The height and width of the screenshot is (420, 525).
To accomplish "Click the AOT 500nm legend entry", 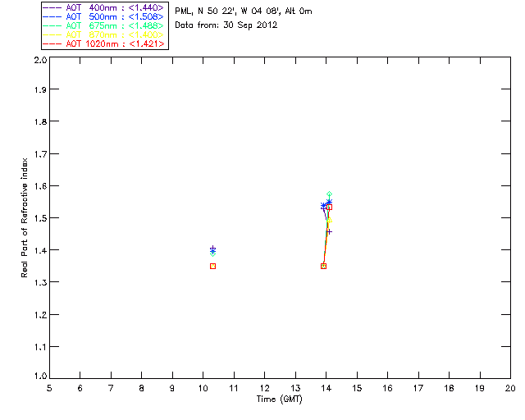I will pos(103,16).
